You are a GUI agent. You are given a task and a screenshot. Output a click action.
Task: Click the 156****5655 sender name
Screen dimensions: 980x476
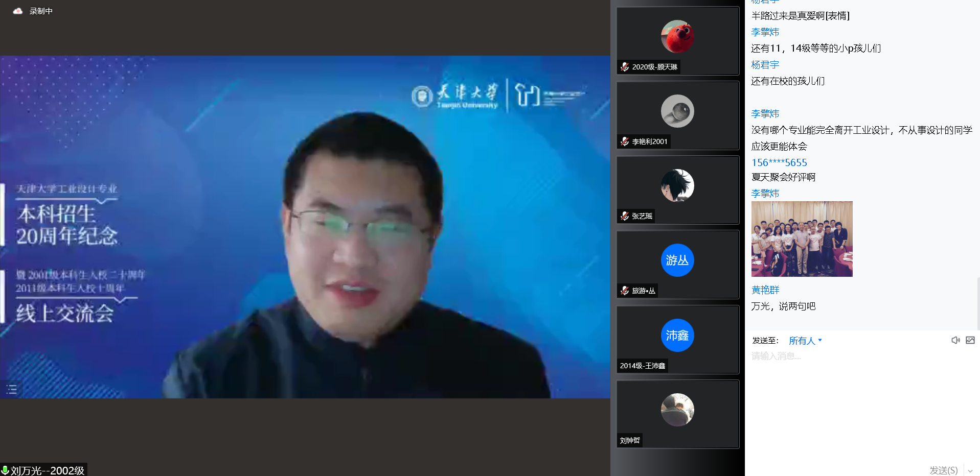pos(779,162)
